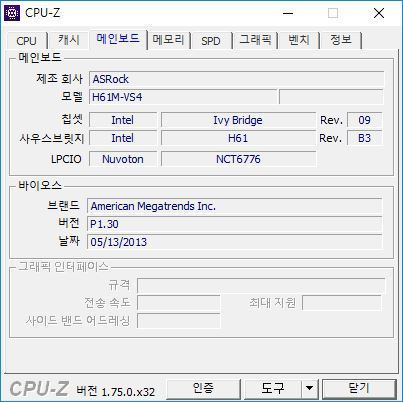Click the Nuvoton LPCIO vendor value
Image resolution: width=403 pixels, height=402 pixels.
coord(123,159)
